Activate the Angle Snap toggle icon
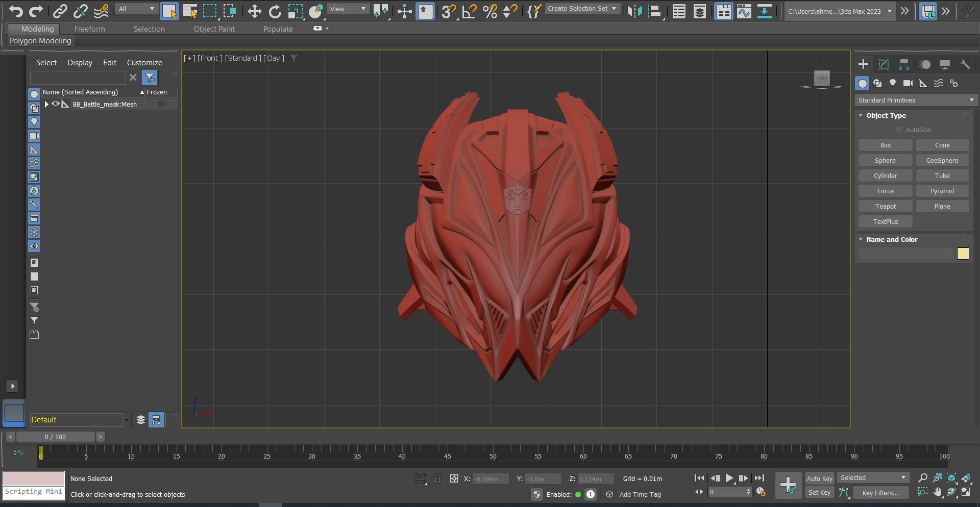Viewport: 980px width, 507px height. (469, 11)
